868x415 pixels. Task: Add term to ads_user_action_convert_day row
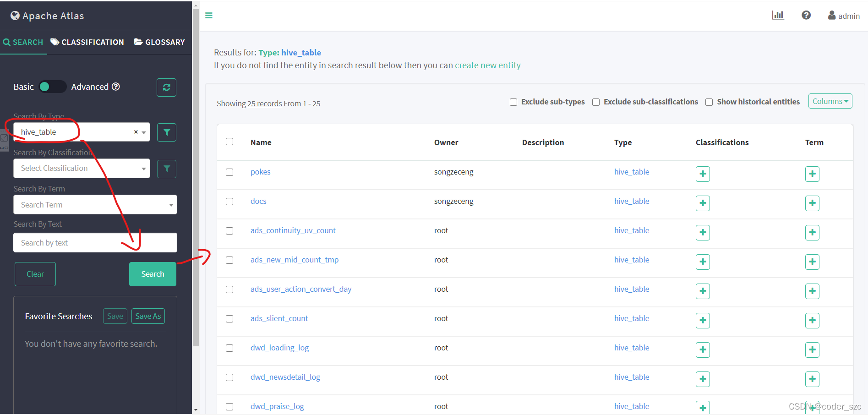click(812, 291)
